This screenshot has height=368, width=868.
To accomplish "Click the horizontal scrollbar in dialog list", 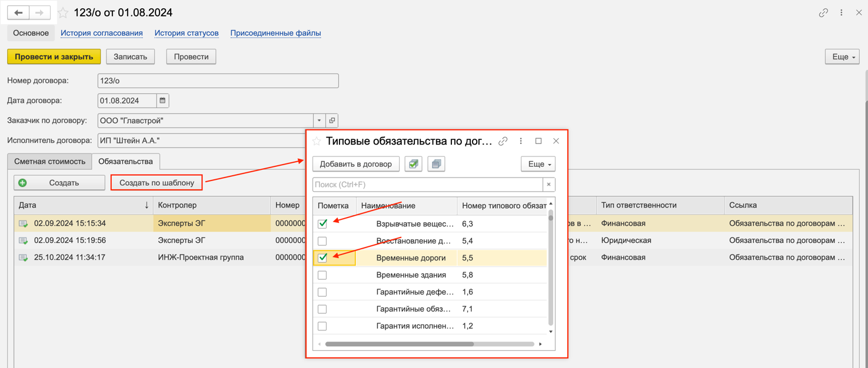I will 399,344.
